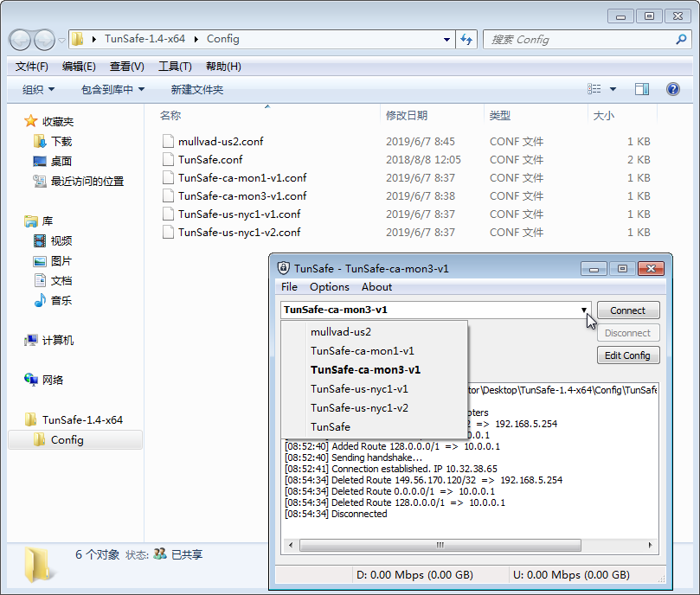Sort by 类型 type column header
The image size is (700, 595).
click(x=536, y=116)
